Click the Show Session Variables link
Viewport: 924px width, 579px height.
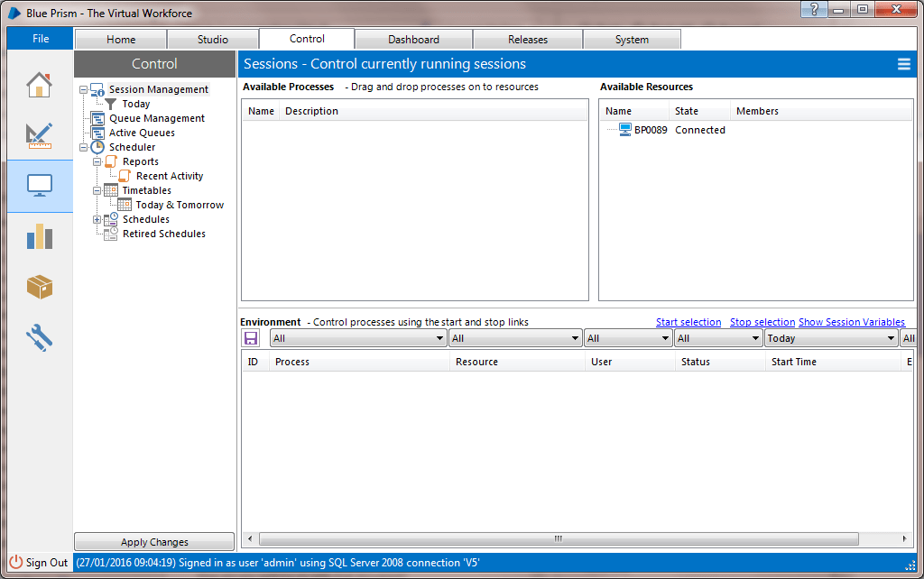coord(852,322)
